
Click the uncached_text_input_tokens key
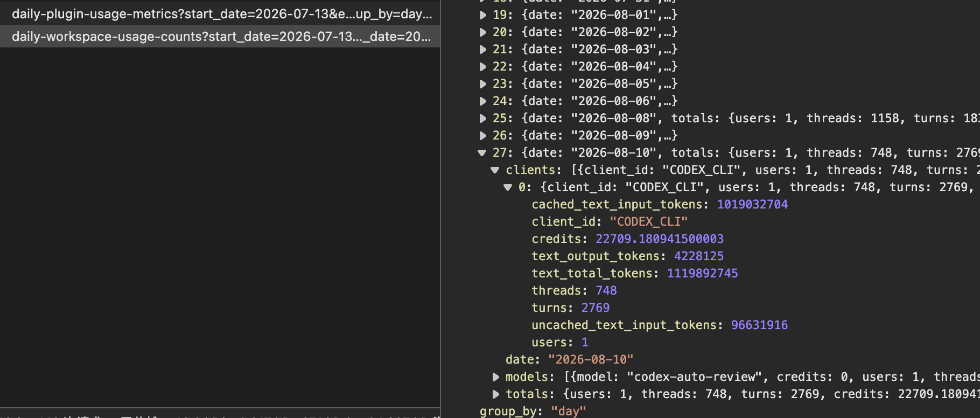[x=624, y=325]
